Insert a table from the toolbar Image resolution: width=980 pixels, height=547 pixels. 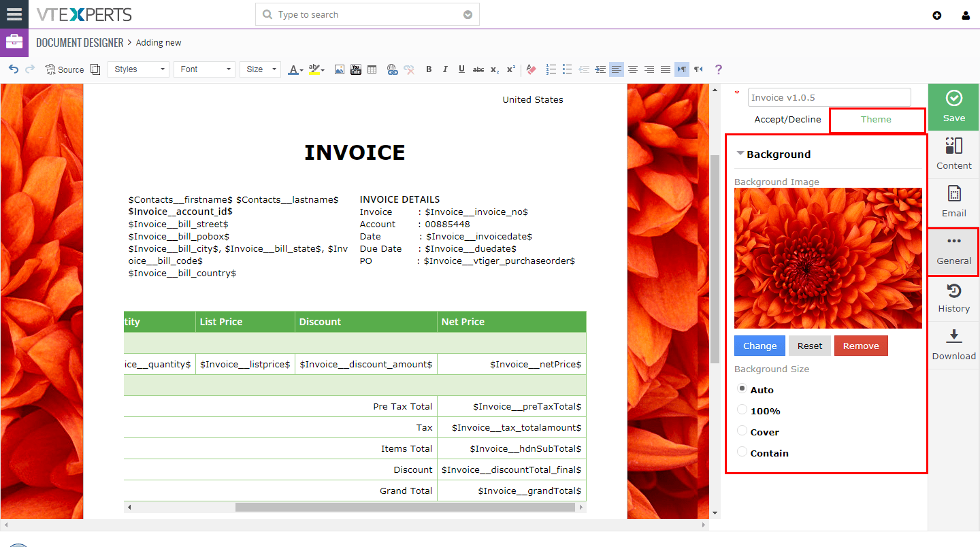(x=372, y=69)
